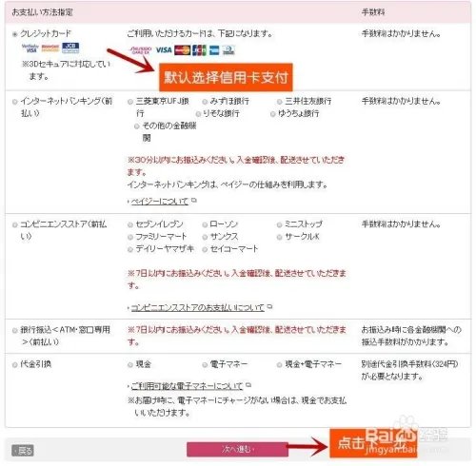Choose サークルK store radio
The image size is (476, 466).
[280, 237]
